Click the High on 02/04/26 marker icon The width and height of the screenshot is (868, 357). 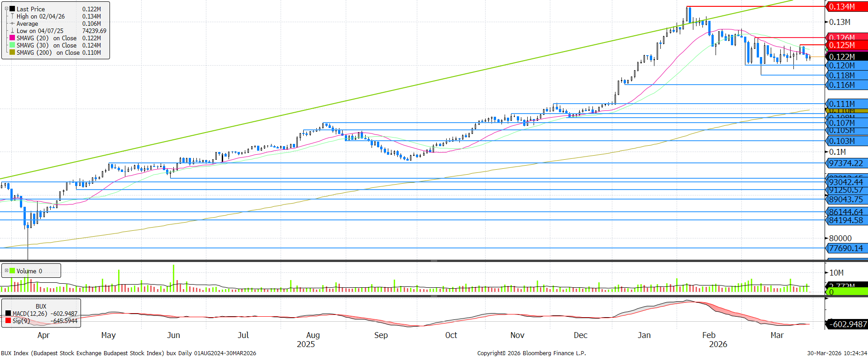(x=12, y=16)
